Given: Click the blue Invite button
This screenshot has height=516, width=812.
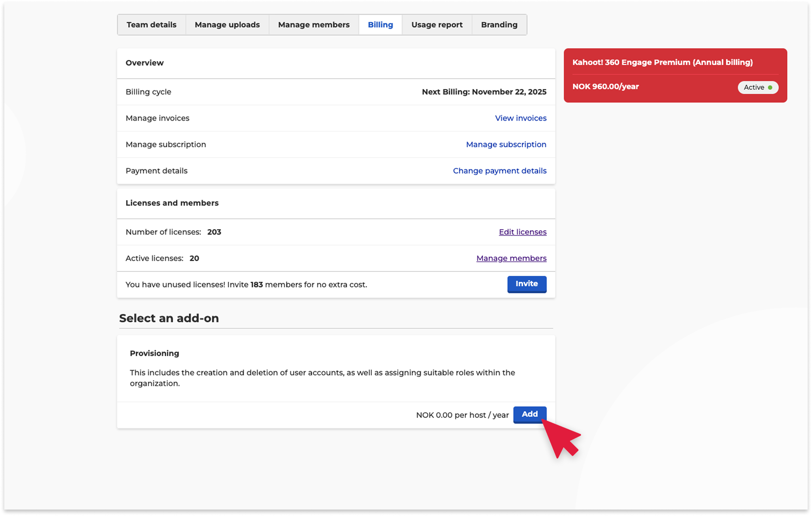Looking at the screenshot, I should (527, 284).
